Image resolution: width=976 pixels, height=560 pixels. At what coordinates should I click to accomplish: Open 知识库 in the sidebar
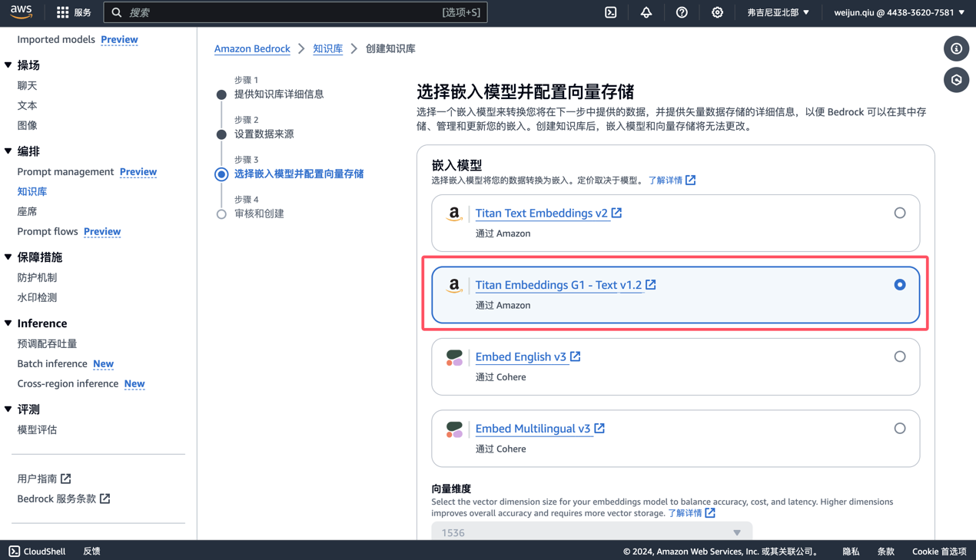[x=32, y=191]
